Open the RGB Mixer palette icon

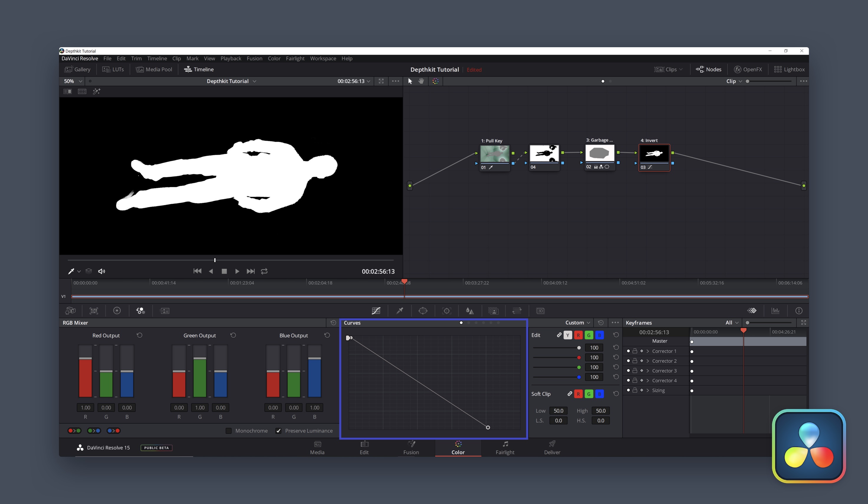[x=141, y=311]
